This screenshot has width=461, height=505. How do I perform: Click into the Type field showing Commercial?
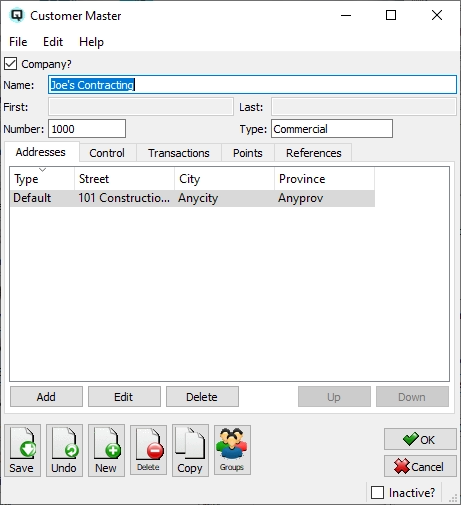(332, 129)
